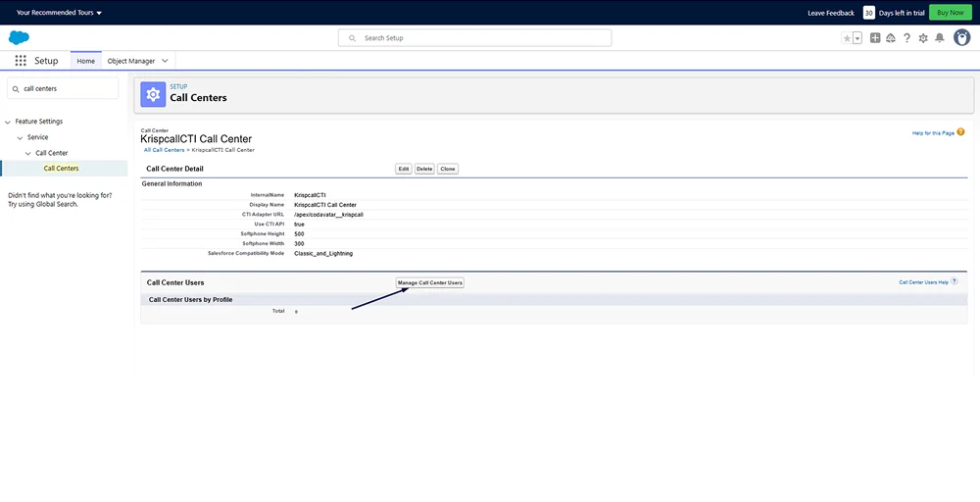This screenshot has width=980, height=502.
Task: Click the Search Setup field
Action: (475, 38)
